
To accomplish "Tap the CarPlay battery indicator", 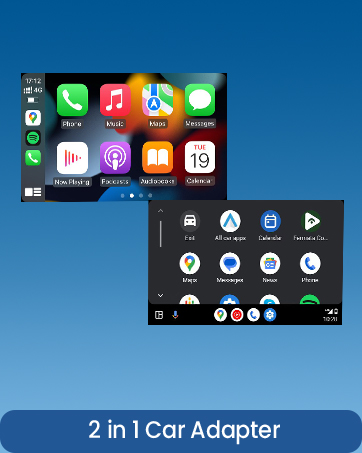I will (x=32, y=100).
